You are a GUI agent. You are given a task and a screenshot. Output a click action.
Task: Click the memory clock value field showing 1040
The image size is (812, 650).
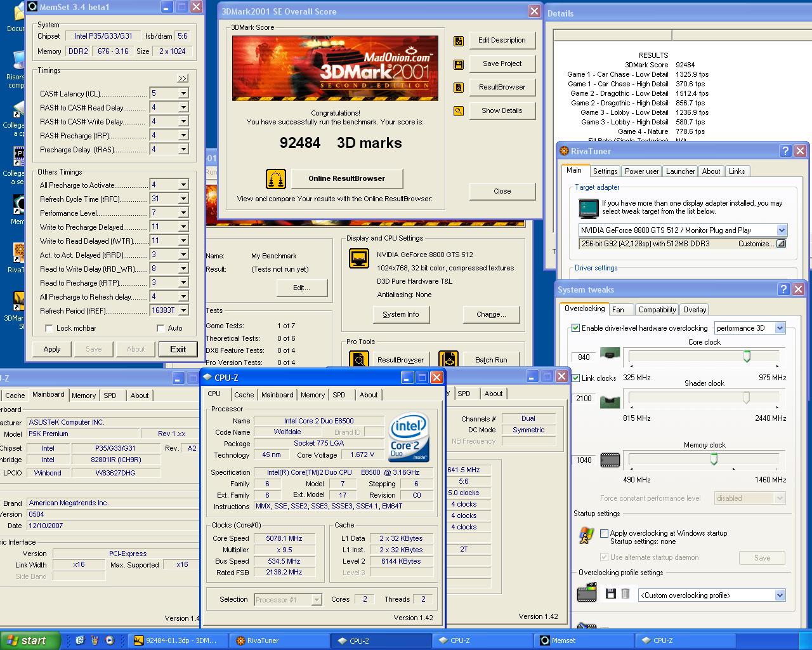pyautogui.click(x=584, y=460)
